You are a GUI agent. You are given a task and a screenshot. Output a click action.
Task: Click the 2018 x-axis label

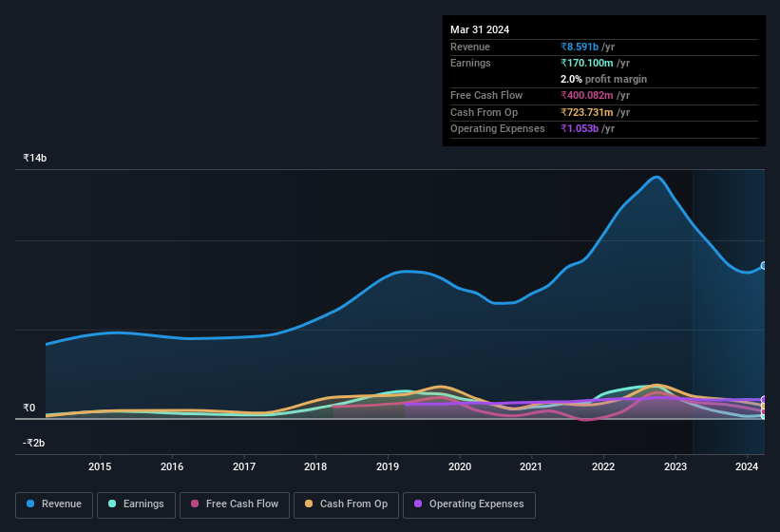[x=315, y=466]
